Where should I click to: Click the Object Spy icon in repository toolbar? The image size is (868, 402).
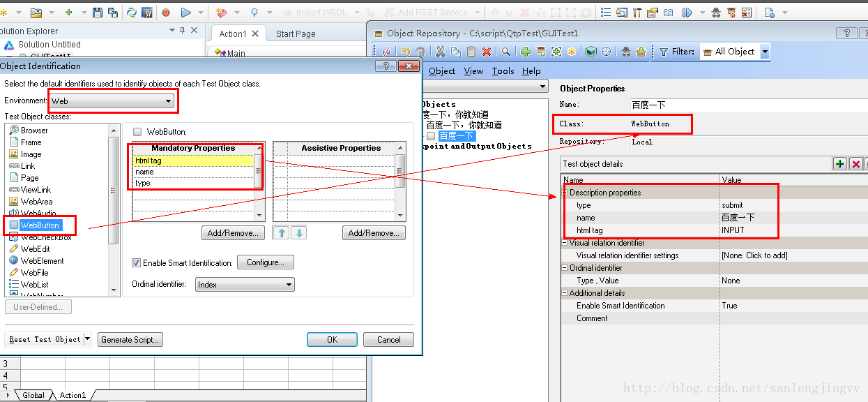(x=625, y=52)
